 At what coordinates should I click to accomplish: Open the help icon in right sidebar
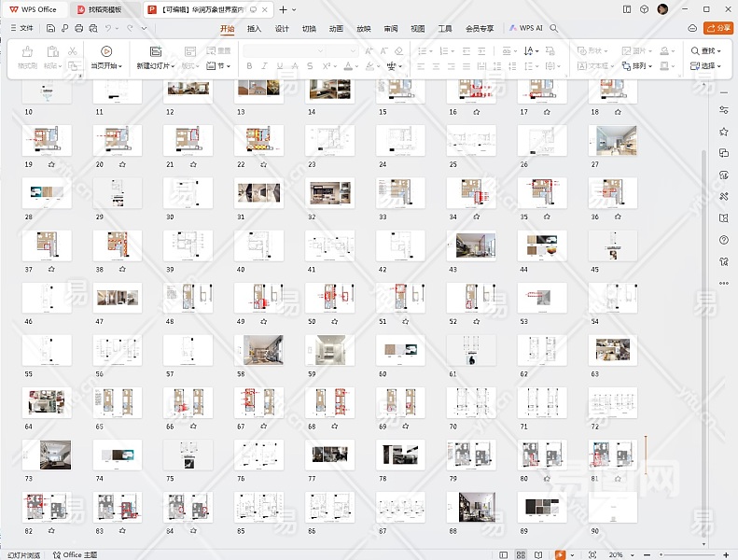coord(724,240)
